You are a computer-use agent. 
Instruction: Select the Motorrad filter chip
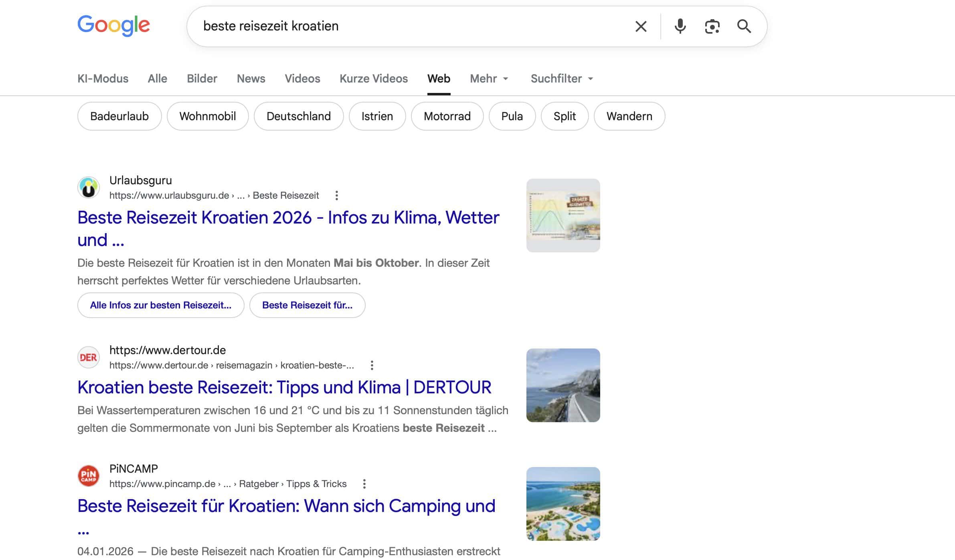click(447, 116)
